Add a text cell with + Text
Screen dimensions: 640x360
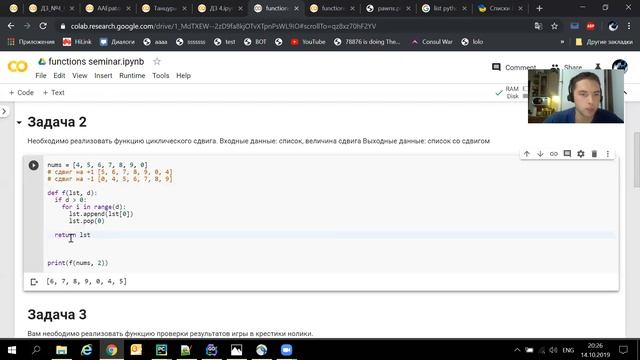coord(53,93)
